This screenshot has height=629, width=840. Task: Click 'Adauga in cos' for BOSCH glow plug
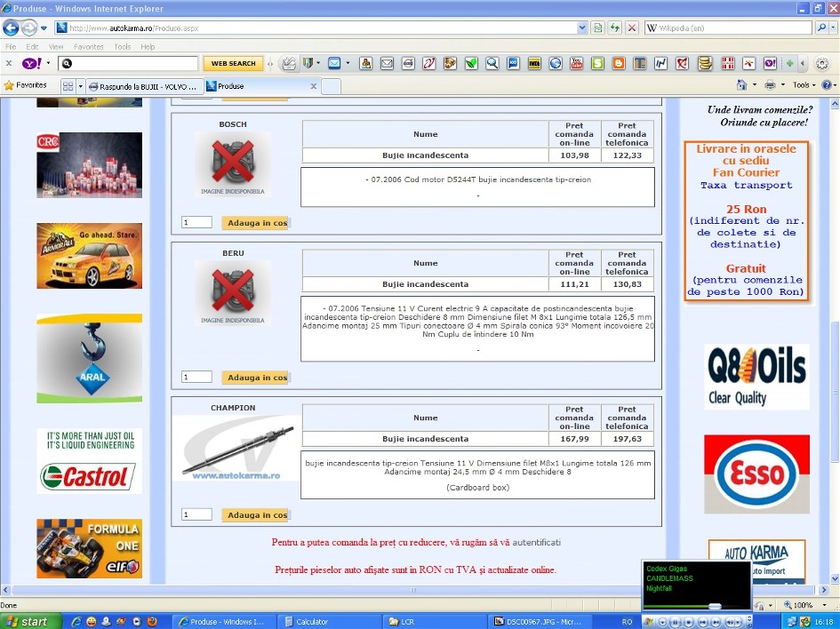click(255, 223)
